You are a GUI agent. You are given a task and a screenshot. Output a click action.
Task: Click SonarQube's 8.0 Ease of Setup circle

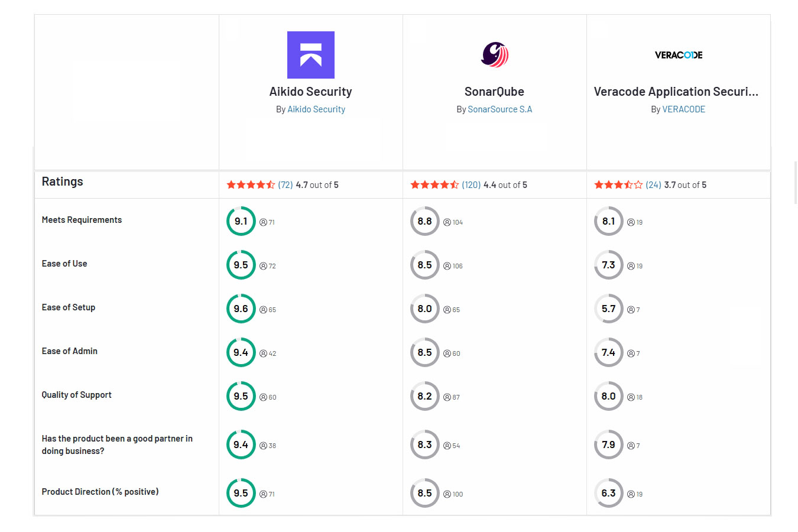[425, 309]
